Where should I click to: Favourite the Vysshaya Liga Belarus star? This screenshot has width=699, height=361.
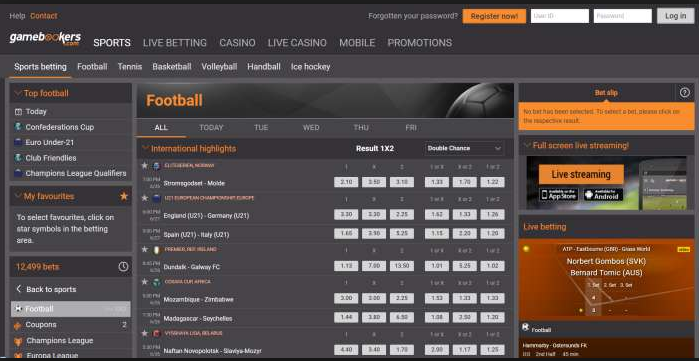pyautogui.click(x=144, y=333)
